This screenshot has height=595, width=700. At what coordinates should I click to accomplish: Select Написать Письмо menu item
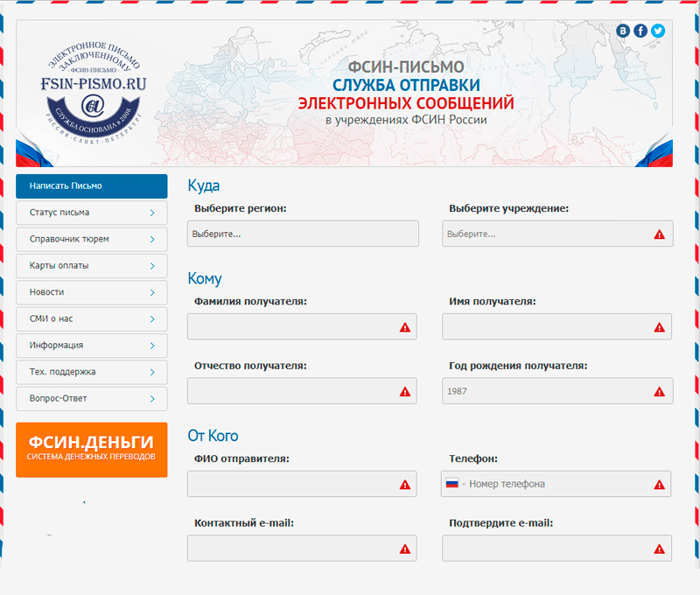click(x=92, y=186)
